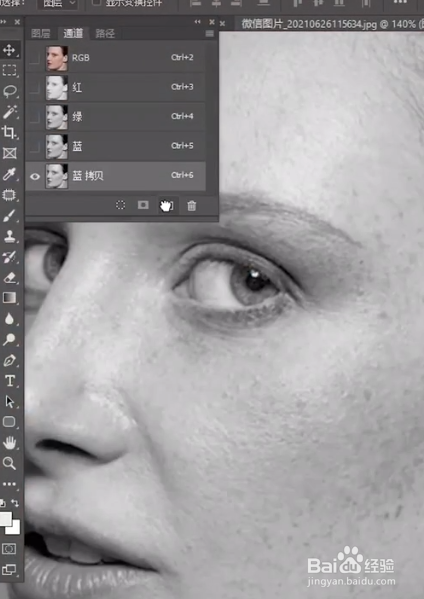
Task: Click the 蓝 channel thumbnail
Action: (57, 146)
